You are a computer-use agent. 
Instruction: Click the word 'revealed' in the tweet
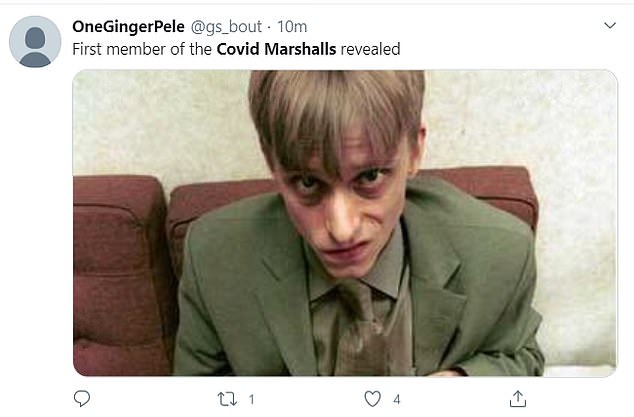[x=371, y=48]
